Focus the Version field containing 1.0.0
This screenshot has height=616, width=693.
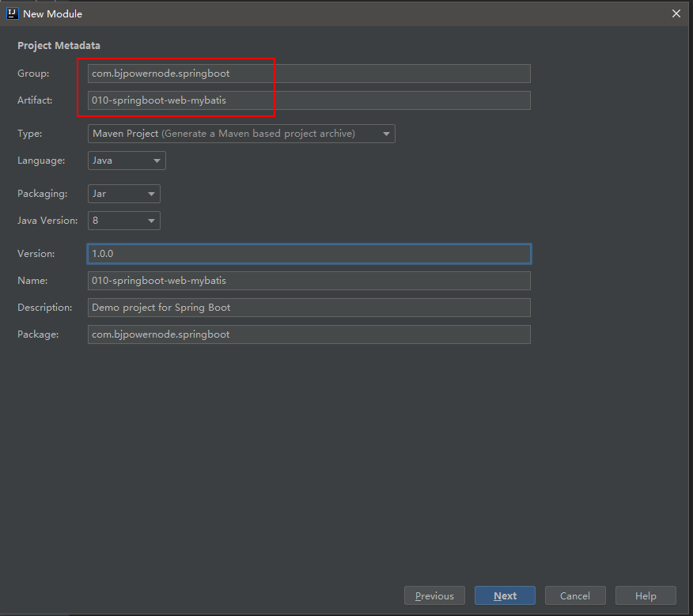[309, 254]
